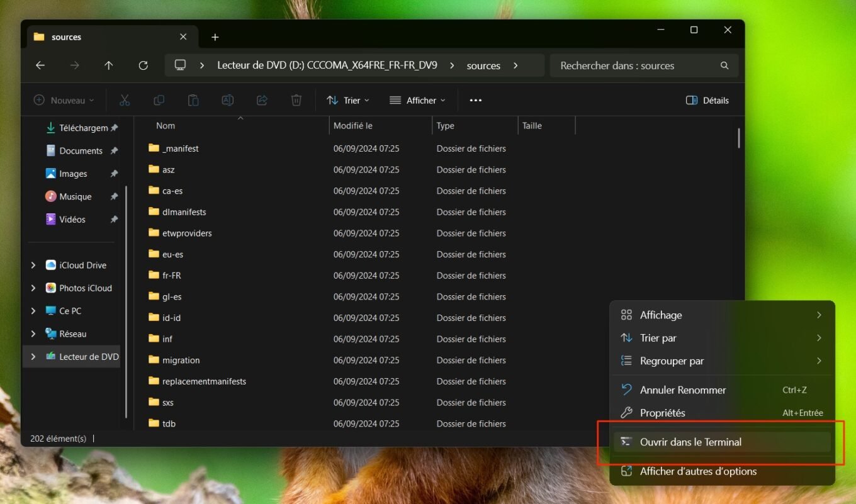Viewport: 856px width, 504px height.
Task: Toggle the Détails pane
Action: 707,100
